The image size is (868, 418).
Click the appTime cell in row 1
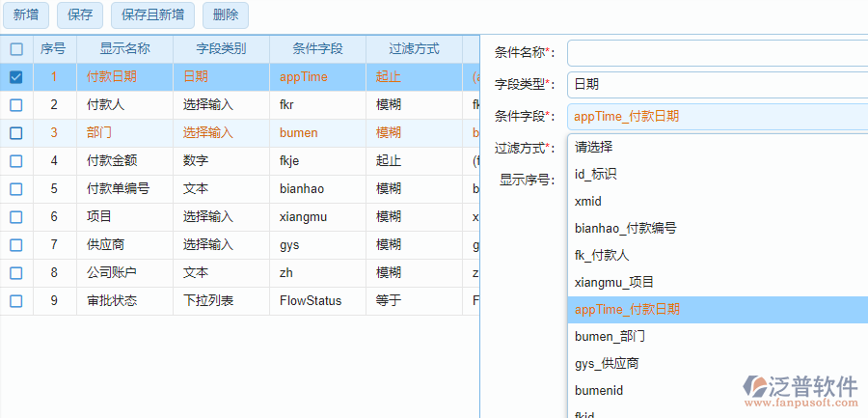pyautogui.click(x=317, y=77)
